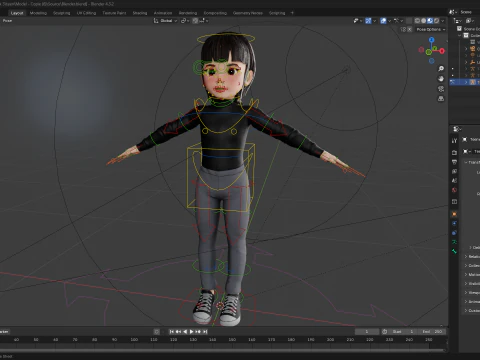This screenshot has width=480, height=360.
Task: Open the pivot point dropdown
Action: click(x=185, y=21)
